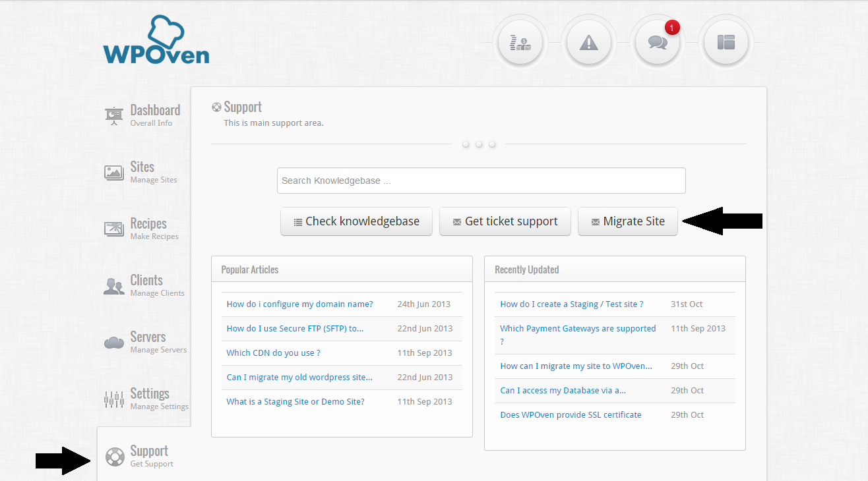Image resolution: width=868 pixels, height=481 pixels.
Task: Click the Servers cloud icon
Action: coord(113,343)
